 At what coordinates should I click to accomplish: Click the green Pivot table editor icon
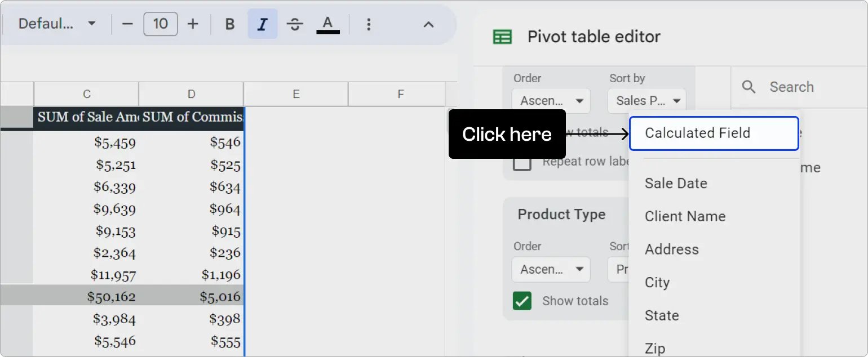point(502,36)
